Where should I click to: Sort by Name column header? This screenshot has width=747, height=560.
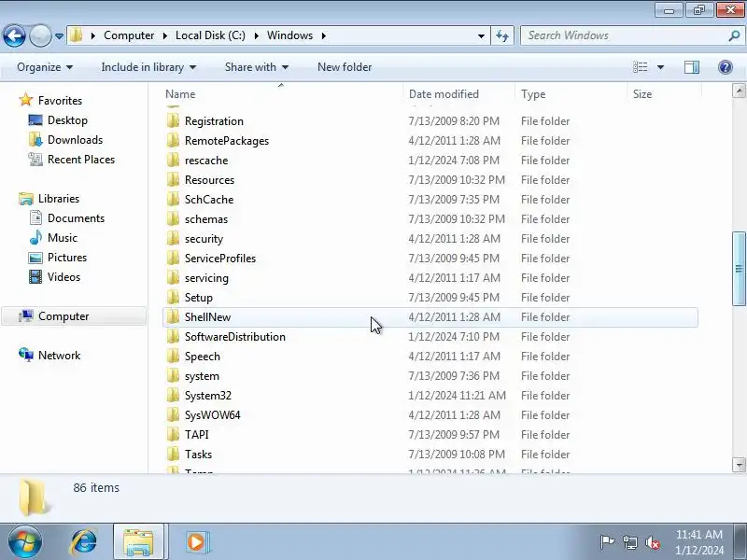pos(180,94)
